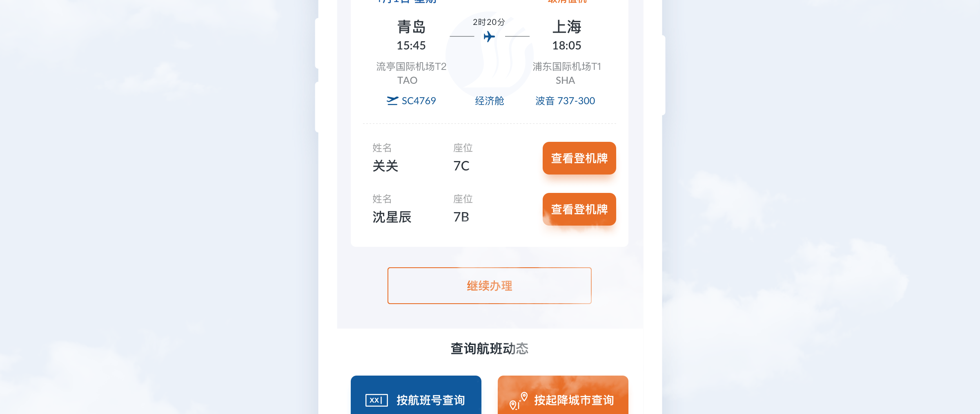Screen dimensions: 980x414
Task: Open 按航班号查询 flight search
Action: point(416,395)
